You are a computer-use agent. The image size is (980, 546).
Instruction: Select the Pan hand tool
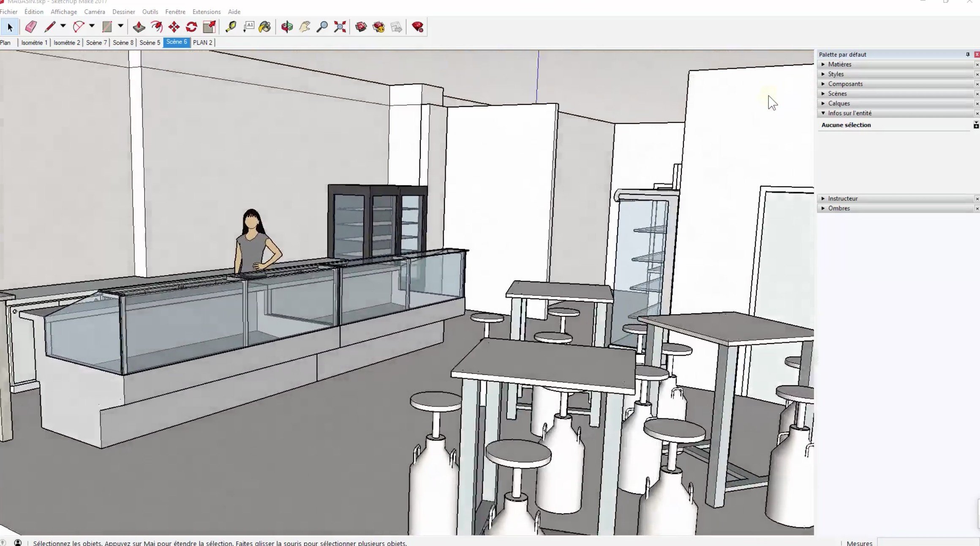tap(305, 27)
